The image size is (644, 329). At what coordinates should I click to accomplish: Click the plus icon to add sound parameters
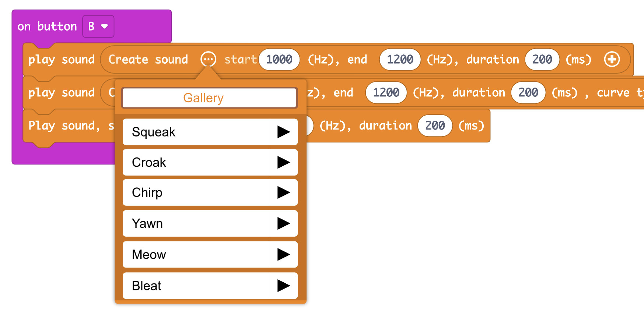click(612, 59)
